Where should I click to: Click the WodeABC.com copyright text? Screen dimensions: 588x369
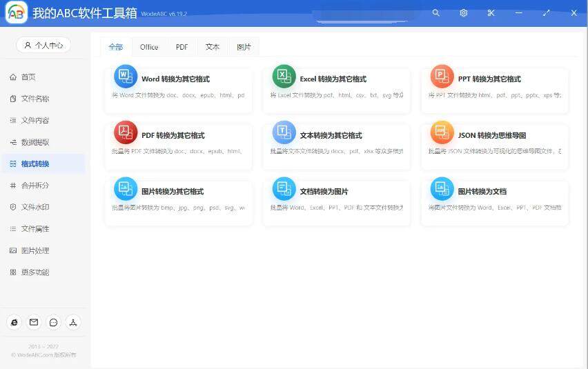[43, 355]
